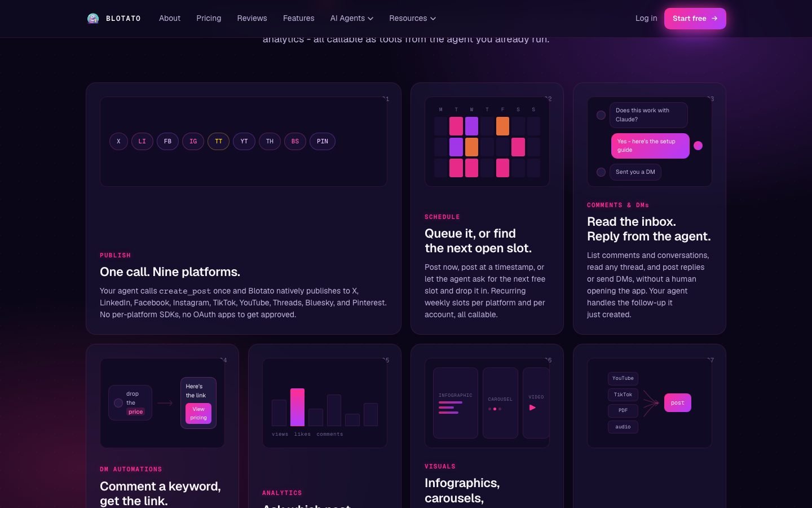Click the YouTube source chip
Viewport: 812px width, 508px height.
(x=623, y=378)
